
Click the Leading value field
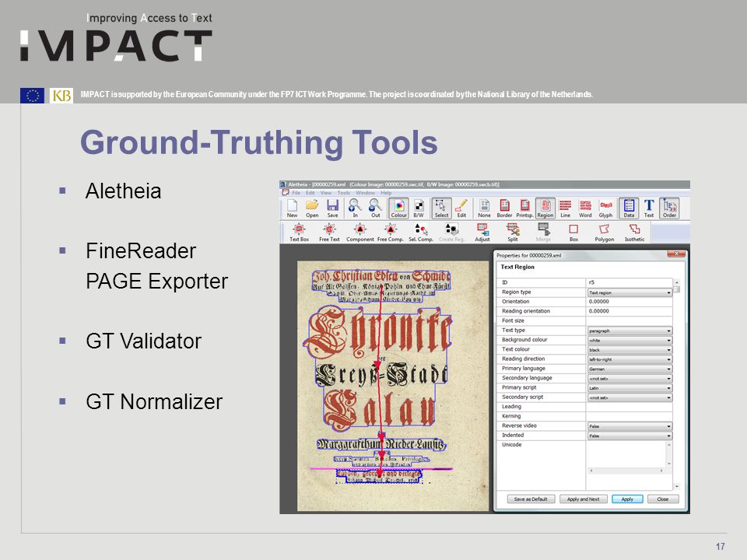coord(629,407)
